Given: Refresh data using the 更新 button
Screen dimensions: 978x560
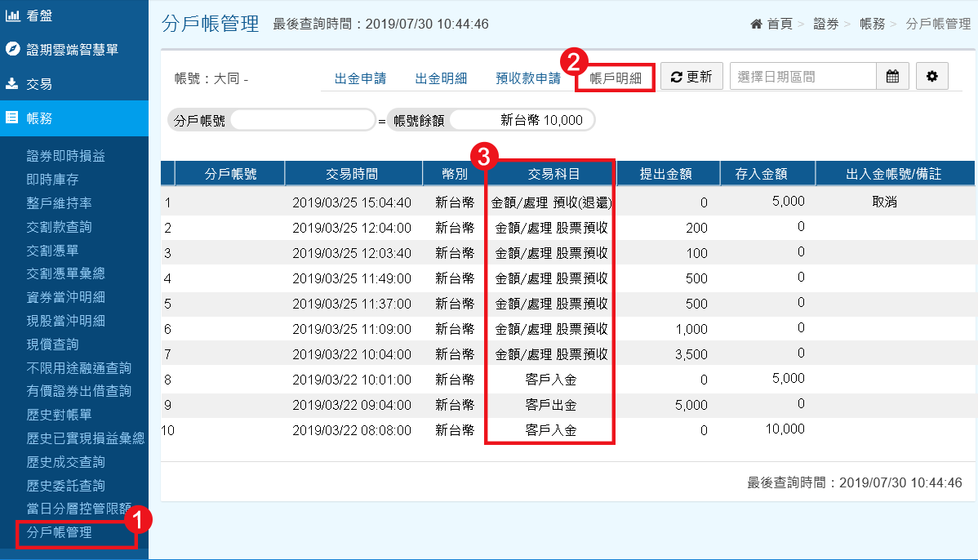Looking at the screenshot, I should (x=691, y=76).
